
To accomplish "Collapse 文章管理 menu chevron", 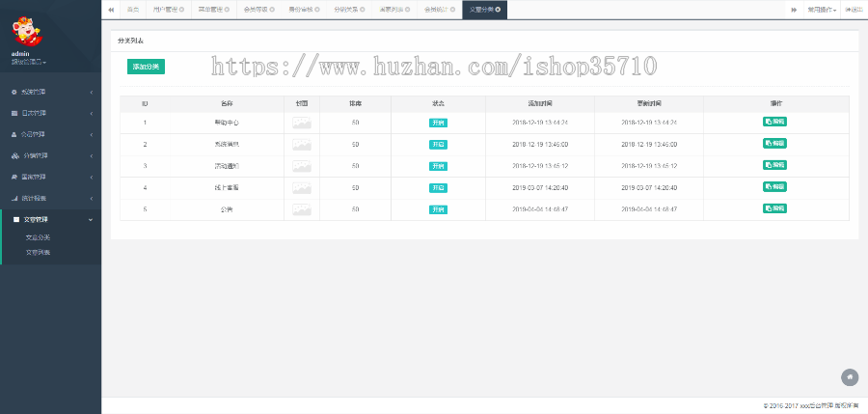I will tap(91, 219).
